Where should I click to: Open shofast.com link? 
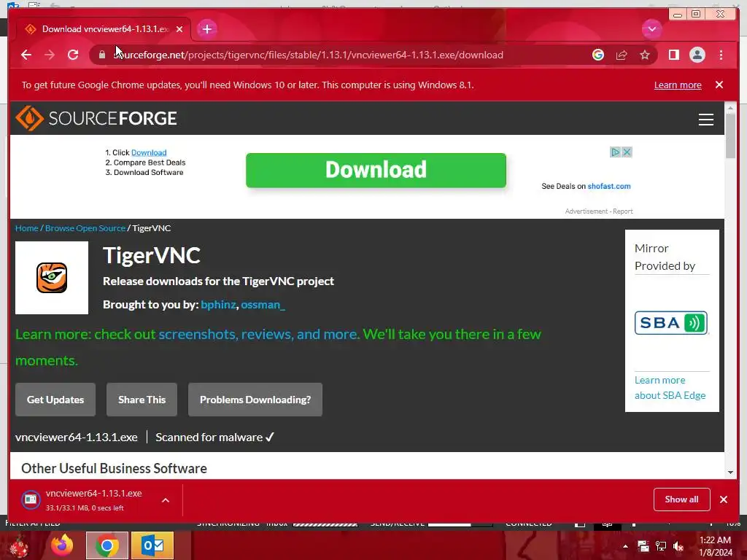609,186
